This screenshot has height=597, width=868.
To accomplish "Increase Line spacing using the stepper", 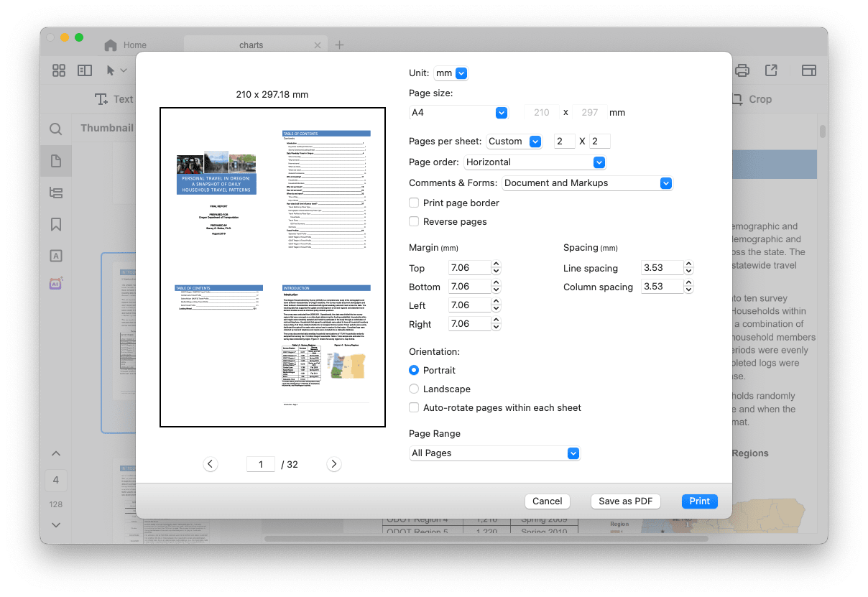I will tap(688, 264).
